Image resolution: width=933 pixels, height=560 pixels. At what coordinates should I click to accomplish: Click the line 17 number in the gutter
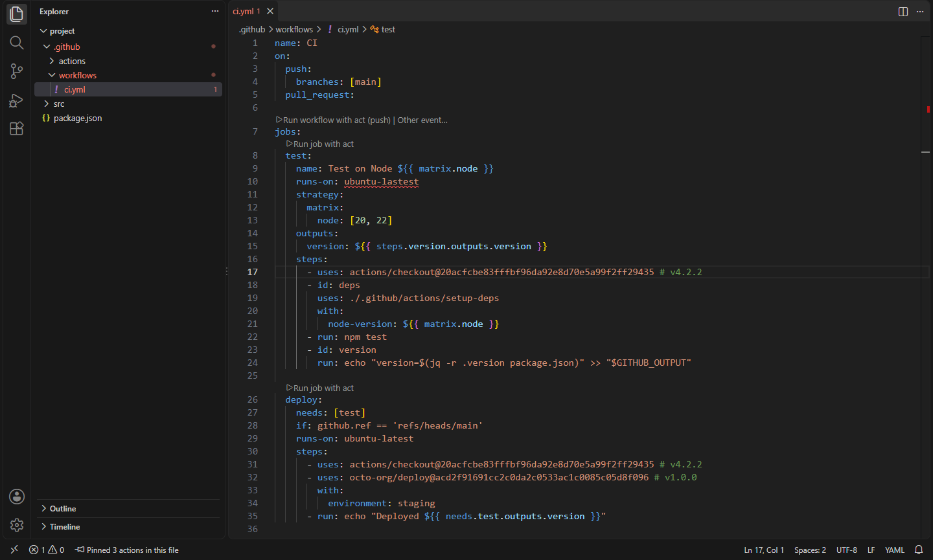coord(253,272)
